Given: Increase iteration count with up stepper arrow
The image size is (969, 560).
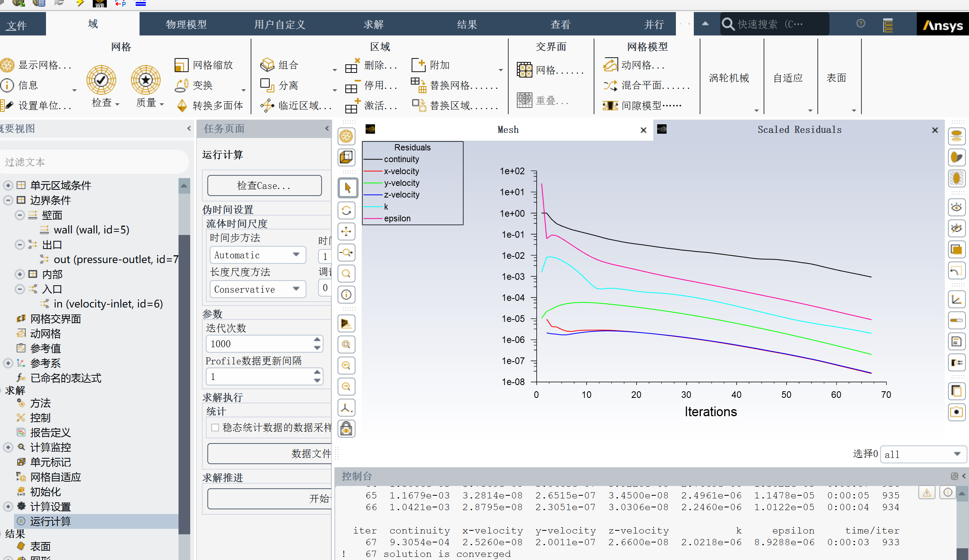Looking at the screenshot, I should 317,340.
